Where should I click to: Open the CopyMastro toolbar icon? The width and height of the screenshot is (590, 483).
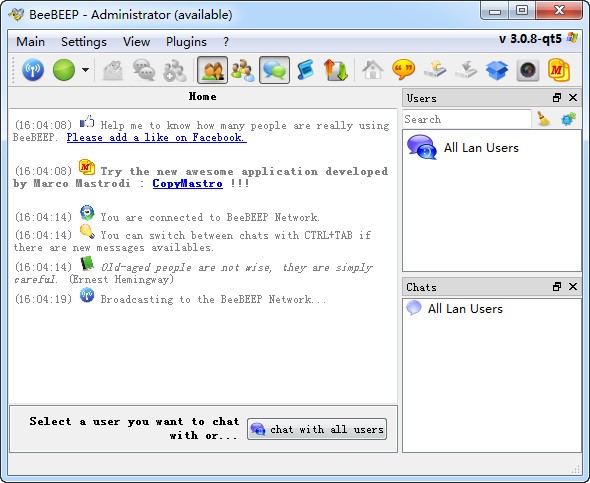[x=558, y=70]
